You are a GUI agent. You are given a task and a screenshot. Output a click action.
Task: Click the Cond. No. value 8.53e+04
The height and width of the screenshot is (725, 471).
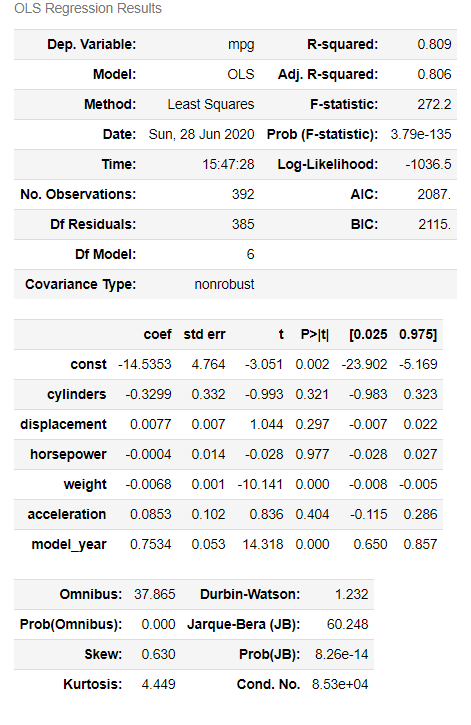pos(340,684)
